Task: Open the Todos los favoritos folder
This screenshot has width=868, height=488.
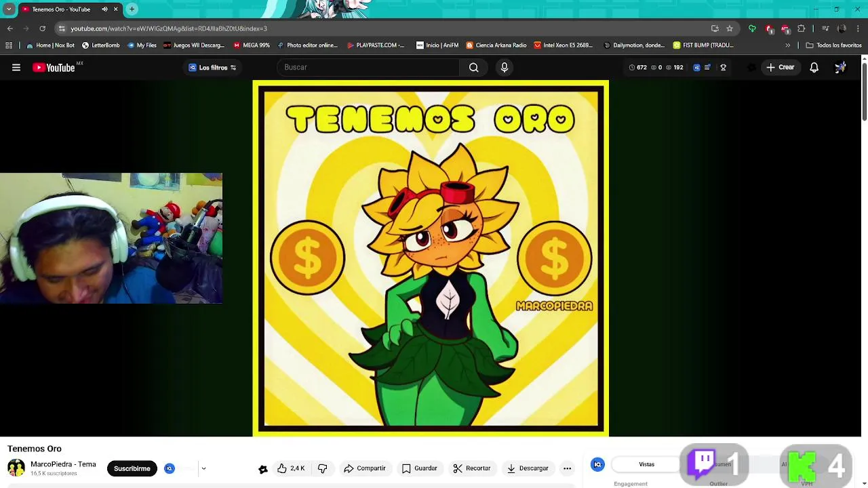Action: (833, 45)
